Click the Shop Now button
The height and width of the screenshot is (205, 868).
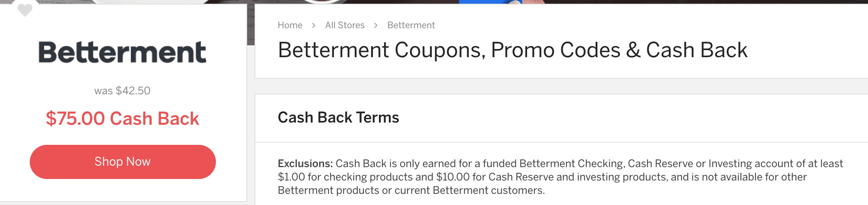coord(123,162)
